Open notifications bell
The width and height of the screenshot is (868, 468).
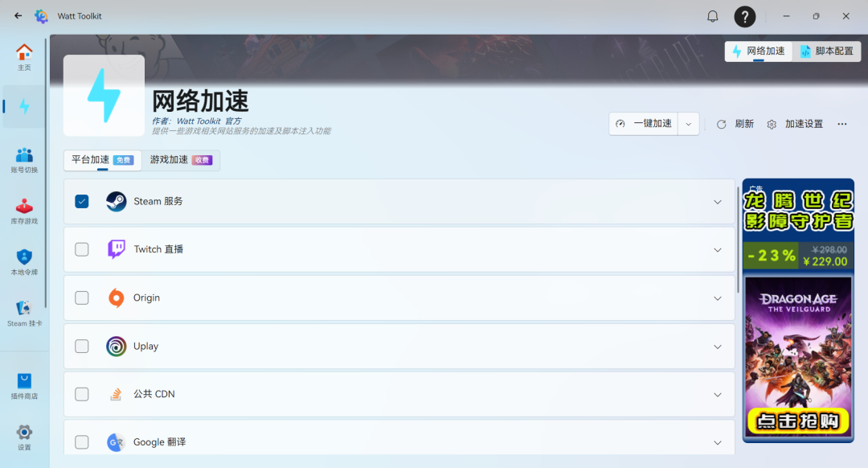[712, 16]
